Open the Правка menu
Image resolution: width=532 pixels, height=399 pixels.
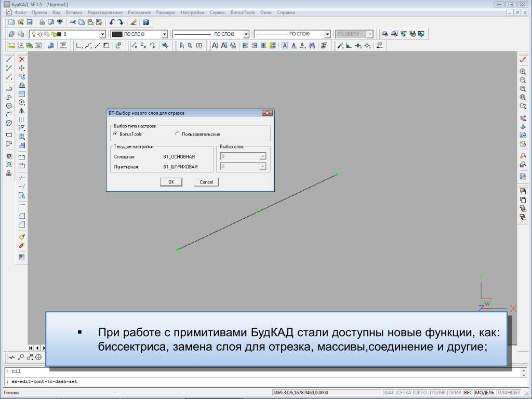(x=39, y=12)
